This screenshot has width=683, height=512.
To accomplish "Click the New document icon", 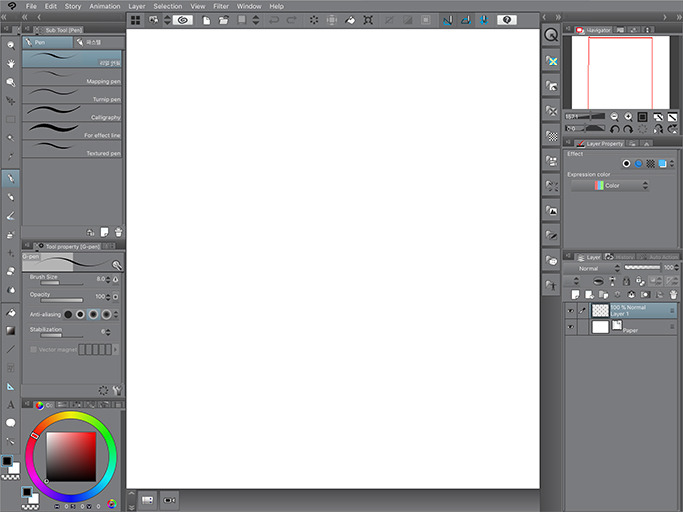I will (206, 20).
